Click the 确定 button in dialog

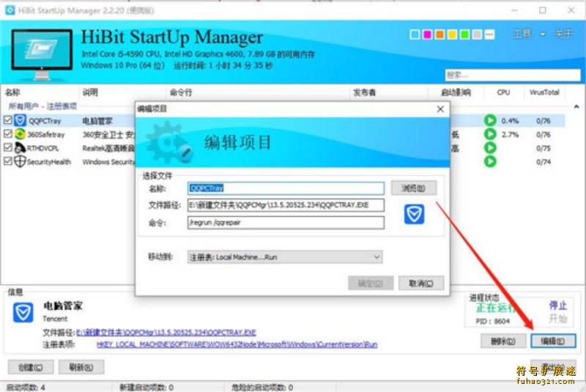tap(371, 284)
